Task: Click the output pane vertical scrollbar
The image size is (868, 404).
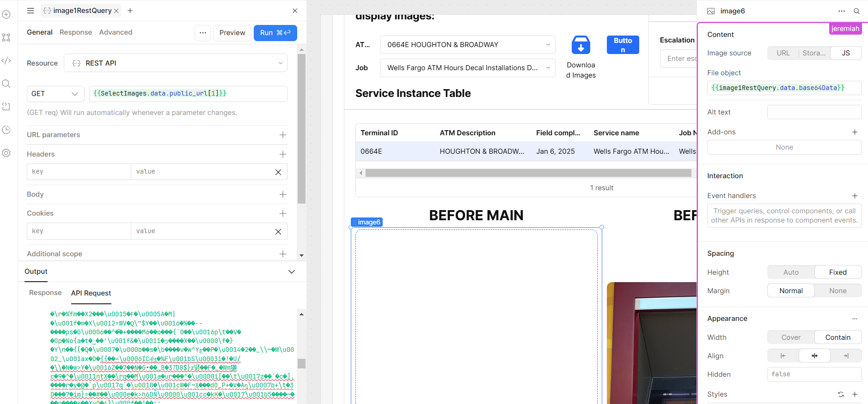Action: pyautogui.click(x=302, y=363)
